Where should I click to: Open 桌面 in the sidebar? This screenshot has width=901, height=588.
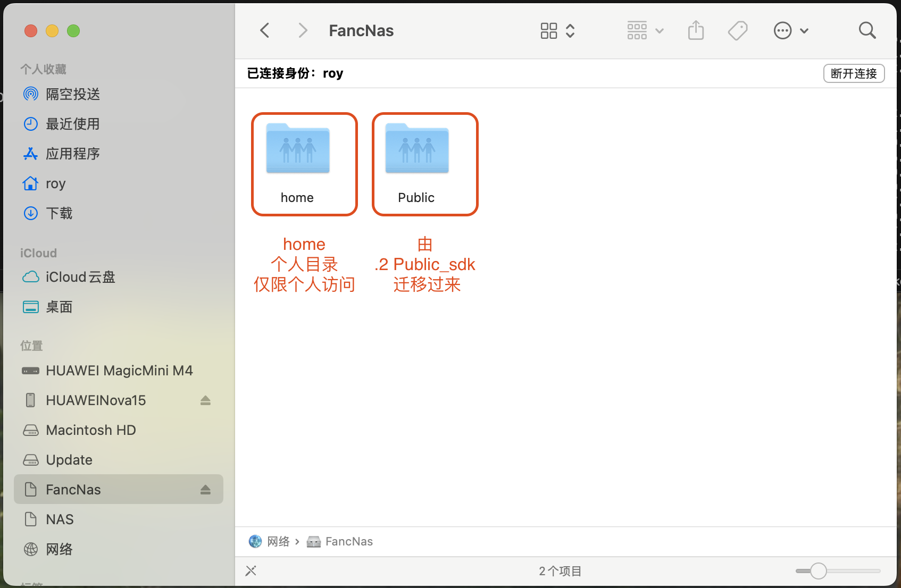click(x=119, y=307)
